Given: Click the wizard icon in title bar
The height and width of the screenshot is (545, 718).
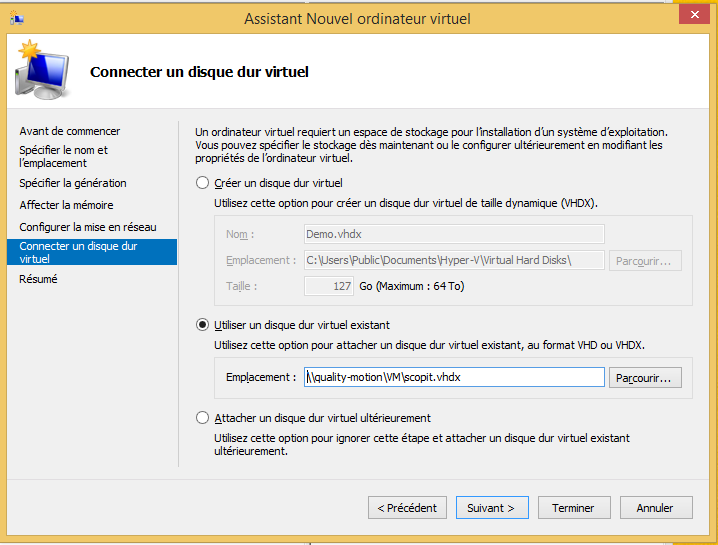Looking at the screenshot, I should click(x=16, y=19).
